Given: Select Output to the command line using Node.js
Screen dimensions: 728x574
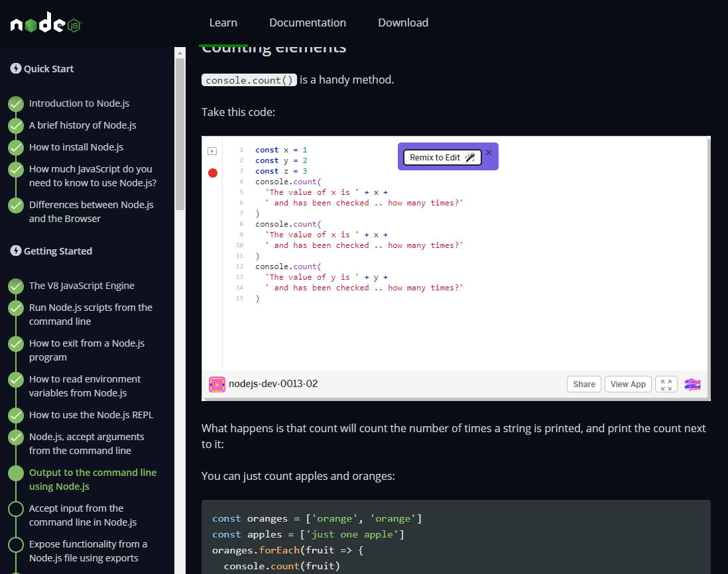Looking at the screenshot, I should point(93,479).
